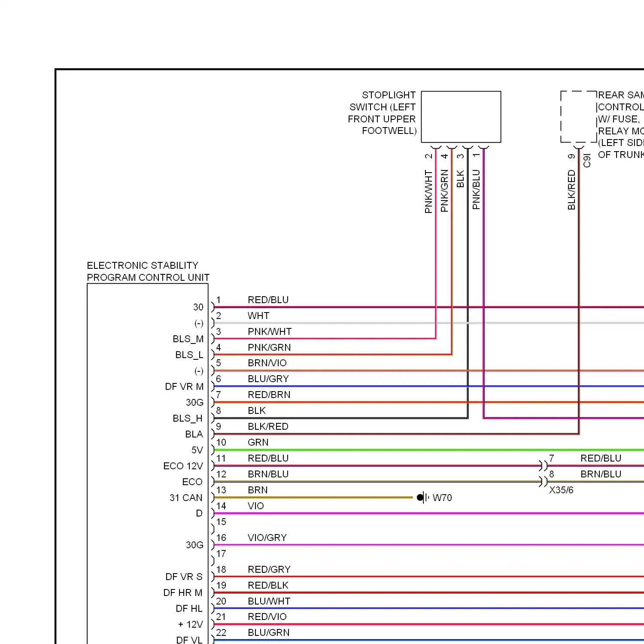Click the RED/BLU label at control unit pin 11
This screenshot has width=644, height=644.
click(268, 458)
